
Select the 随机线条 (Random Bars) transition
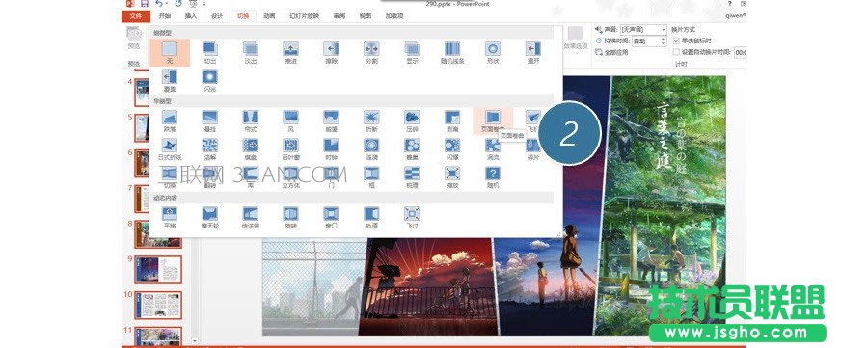tap(452, 53)
